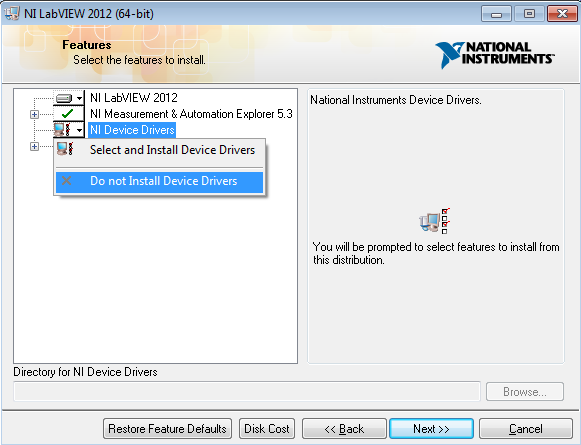Click 'Directory for NI Device Drivers' label

click(x=85, y=372)
